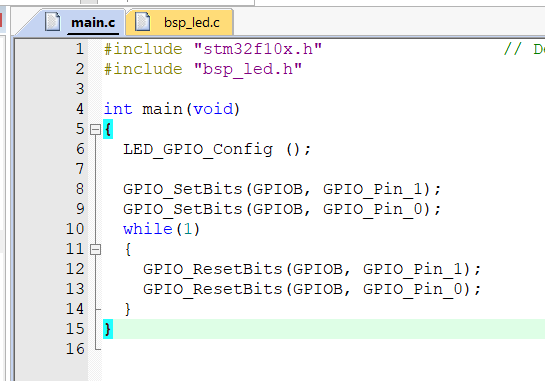
Task: Click the opening brace on line 11
Action: click(x=128, y=249)
